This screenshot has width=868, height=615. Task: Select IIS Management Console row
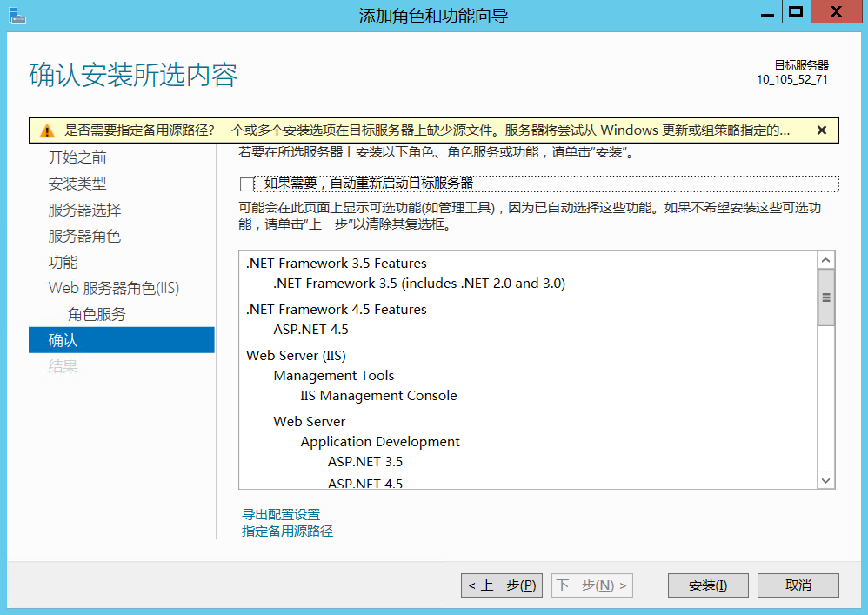tap(378, 395)
